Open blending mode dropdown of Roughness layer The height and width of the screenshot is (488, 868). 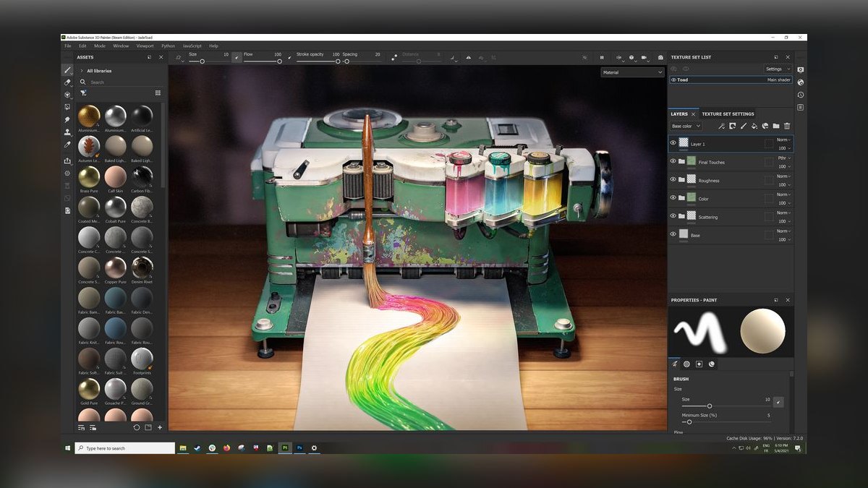784,176
